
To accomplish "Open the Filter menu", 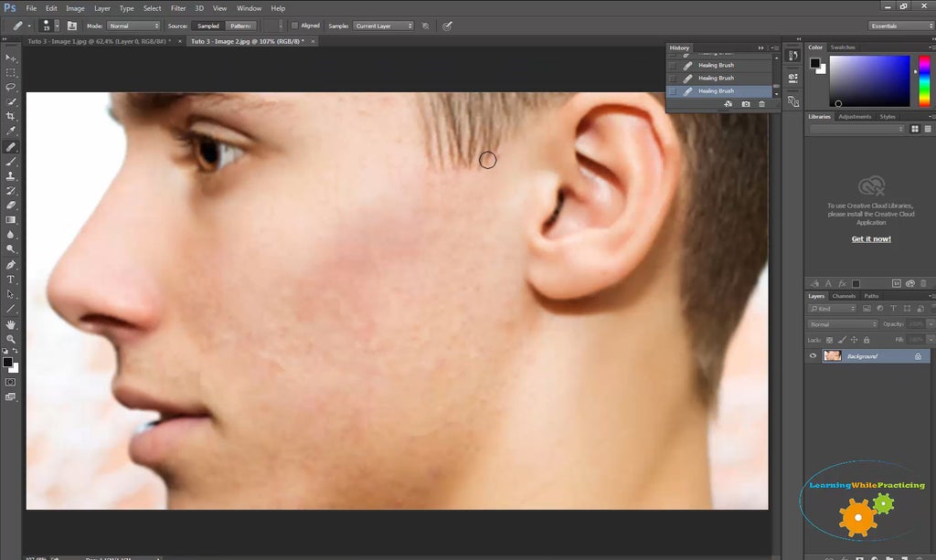I will click(x=177, y=8).
